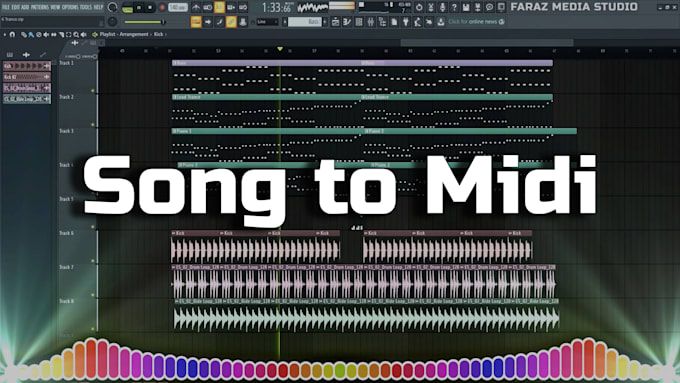Click the wait for input icon

pos(208,7)
